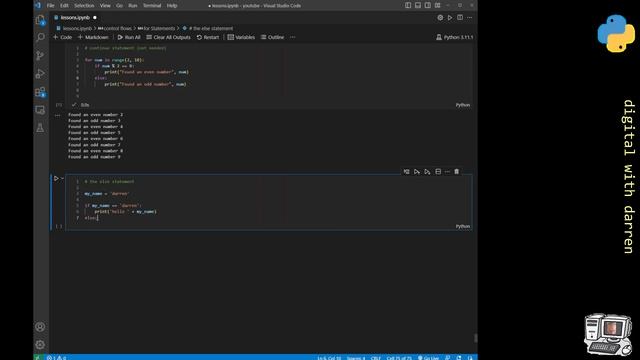
Task: Click Clear All Outputs
Action: click(x=169, y=37)
